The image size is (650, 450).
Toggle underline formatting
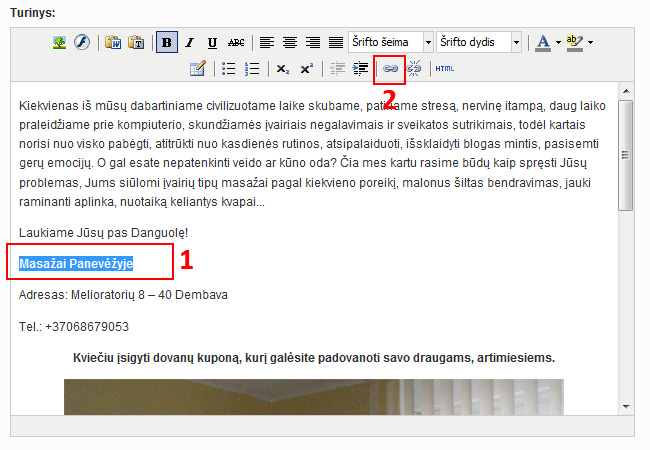pos(212,42)
